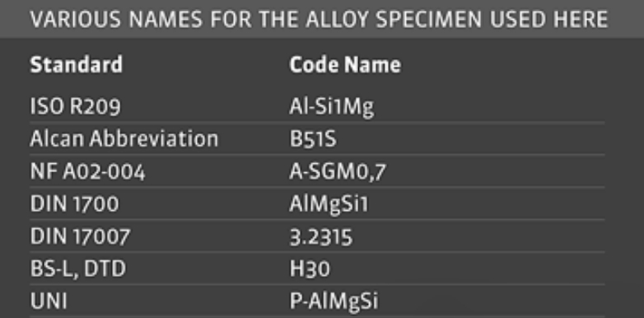Screen dimensions: 644x318
Task: Select the 'H30' code name
Action: coord(310,269)
